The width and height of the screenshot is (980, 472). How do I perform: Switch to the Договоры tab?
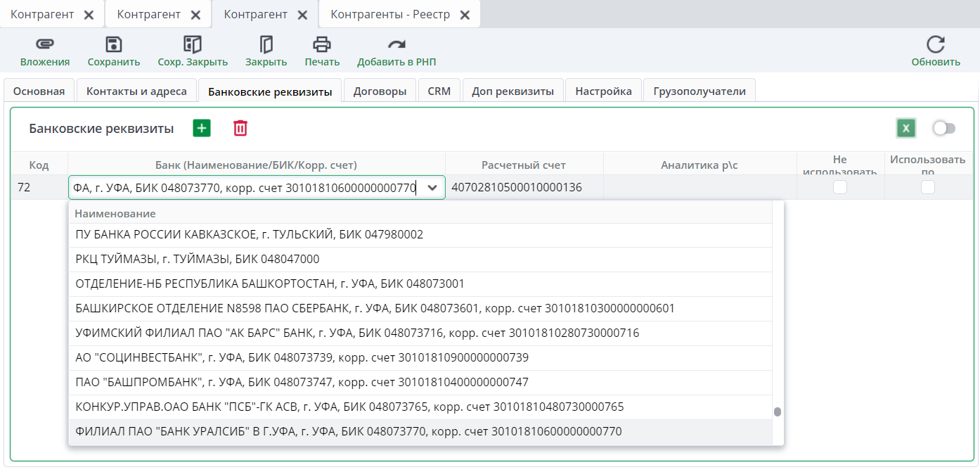pos(380,91)
